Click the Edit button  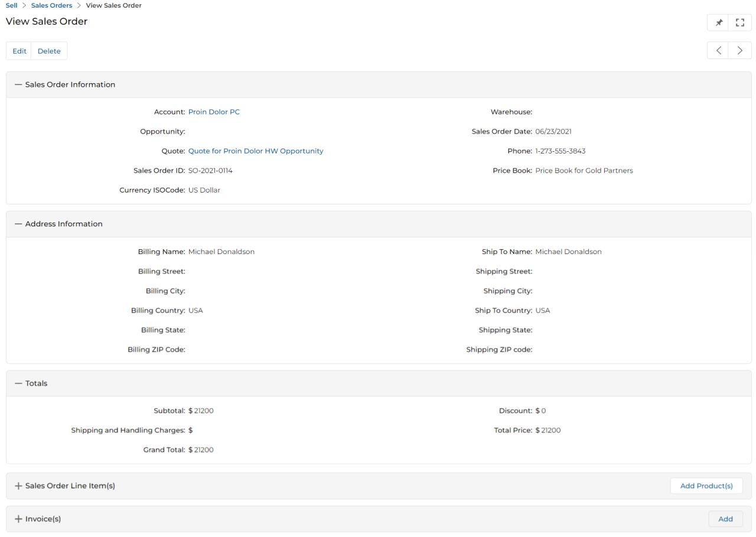[19, 51]
